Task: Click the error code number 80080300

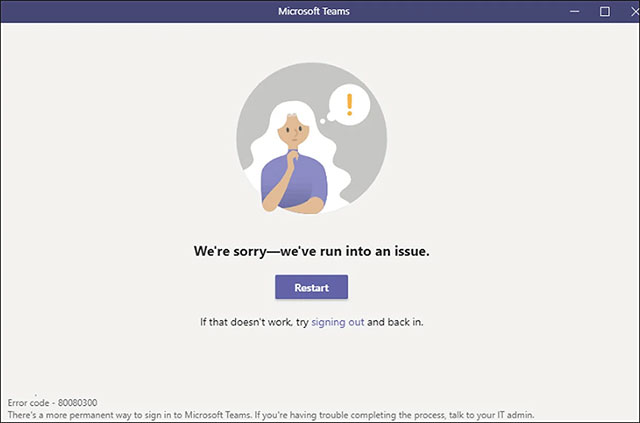Action: click(78, 403)
